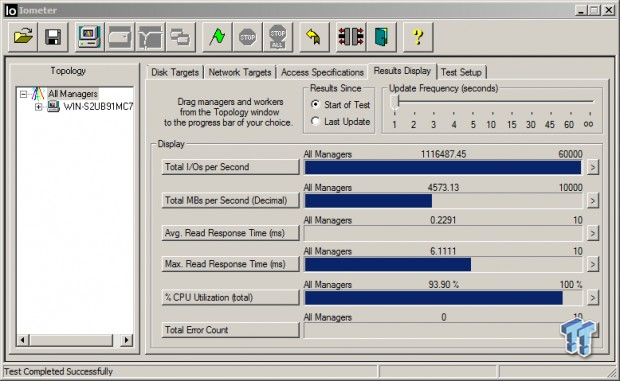Image resolution: width=620 pixels, height=381 pixels.
Task: Open details arrow for Max. Read Response Time
Action: 592,264
